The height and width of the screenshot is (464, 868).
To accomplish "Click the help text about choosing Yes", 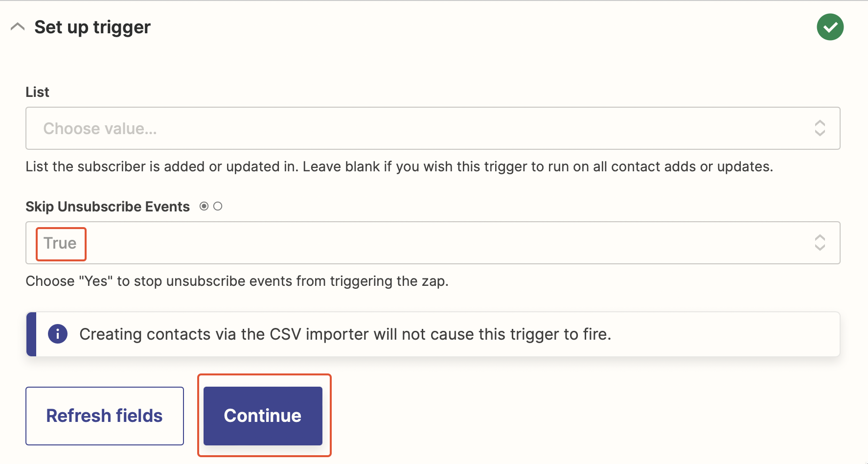I will [x=237, y=281].
